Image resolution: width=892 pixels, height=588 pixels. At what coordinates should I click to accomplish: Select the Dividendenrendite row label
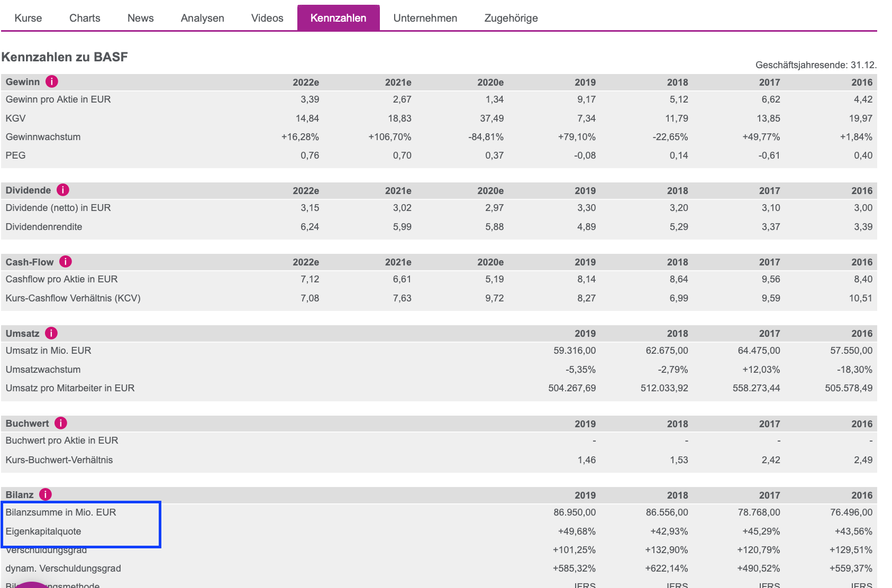tap(44, 227)
